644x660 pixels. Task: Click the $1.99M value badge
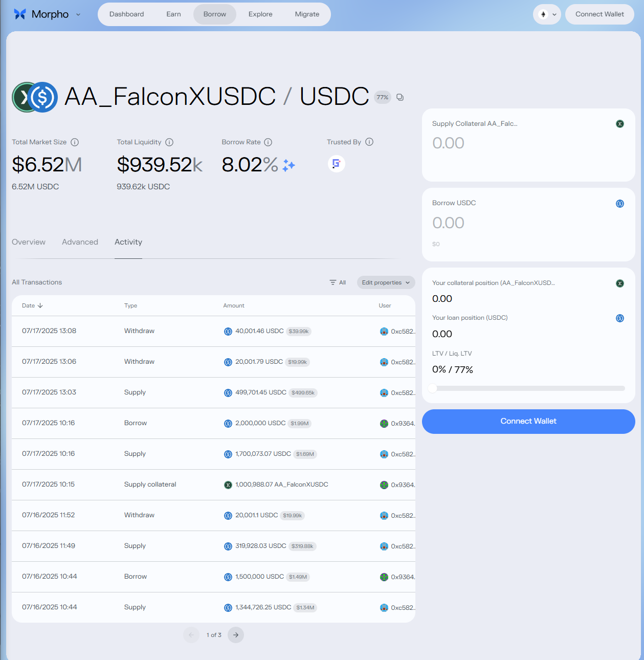(300, 424)
